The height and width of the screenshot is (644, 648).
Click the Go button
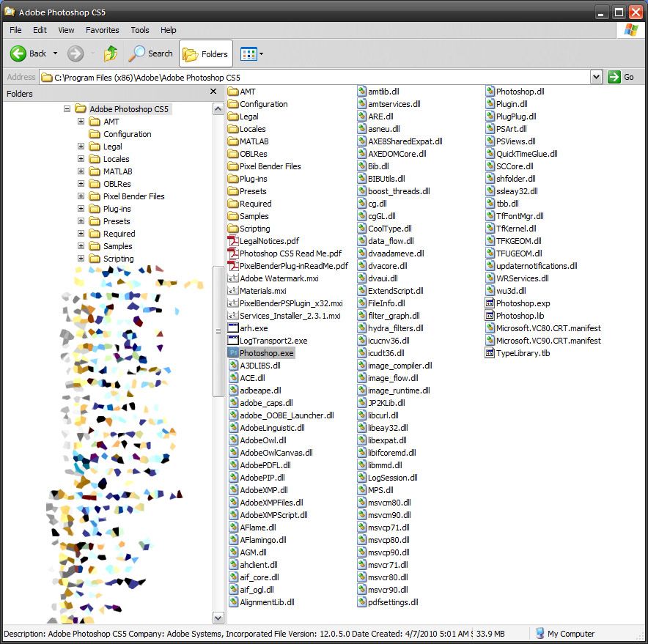click(x=621, y=77)
